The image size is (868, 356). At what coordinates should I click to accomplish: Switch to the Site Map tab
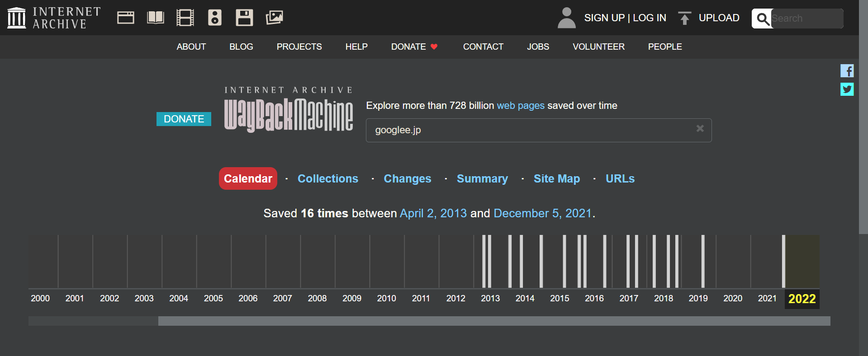pyautogui.click(x=556, y=179)
